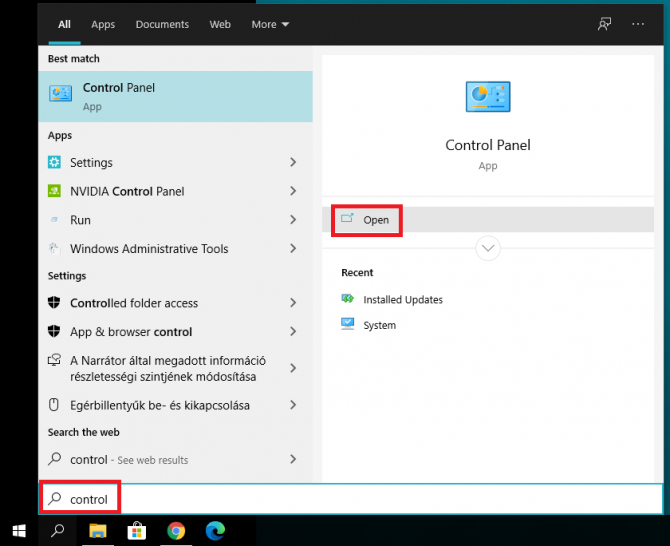Click the large Control Panel icon in preview pane
This screenshot has height=546, width=670.
click(x=488, y=97)
